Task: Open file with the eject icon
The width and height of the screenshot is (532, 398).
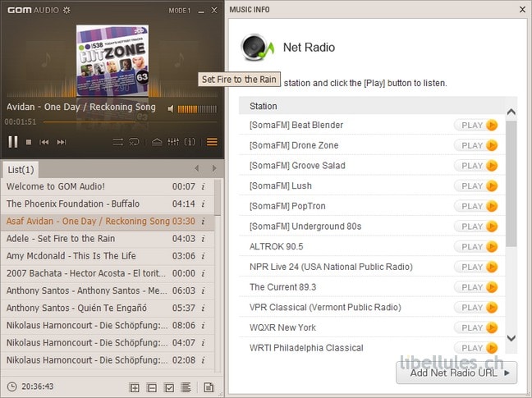Action: click(x=157, y=142)
